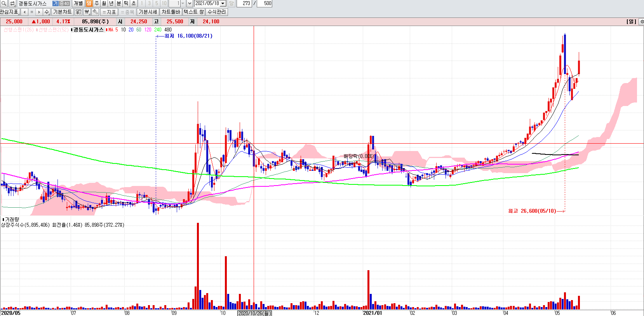Open the 관심지표 dropdown
This screenshot has width=644, height=316.
10,12
